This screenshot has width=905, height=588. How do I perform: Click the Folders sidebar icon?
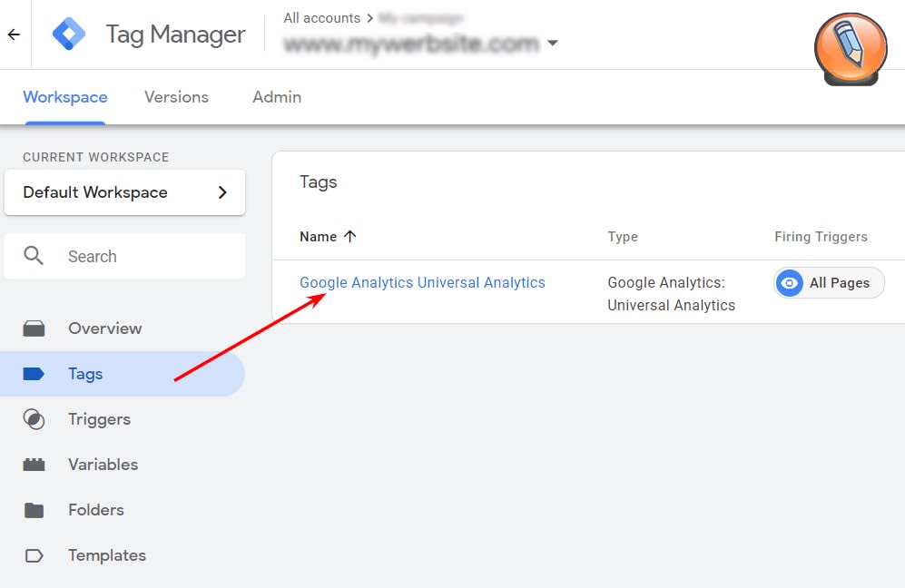point(34,510)
